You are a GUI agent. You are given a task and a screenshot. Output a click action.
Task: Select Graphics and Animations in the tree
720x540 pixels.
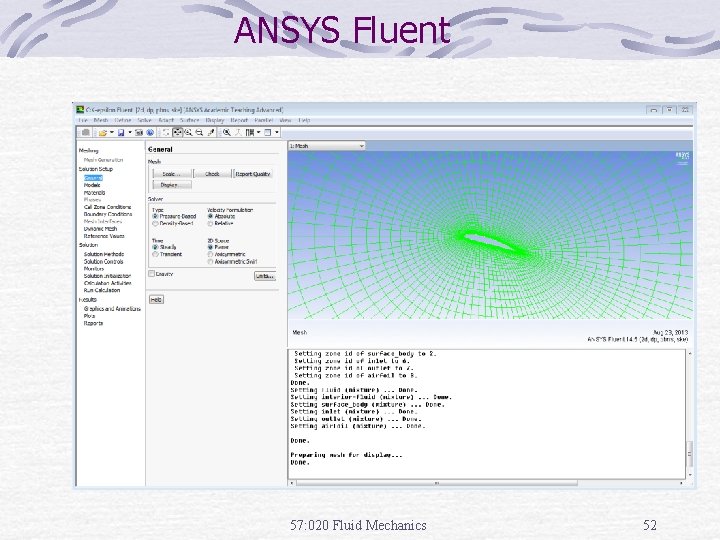pyautogui.click(x=112, y=309)
